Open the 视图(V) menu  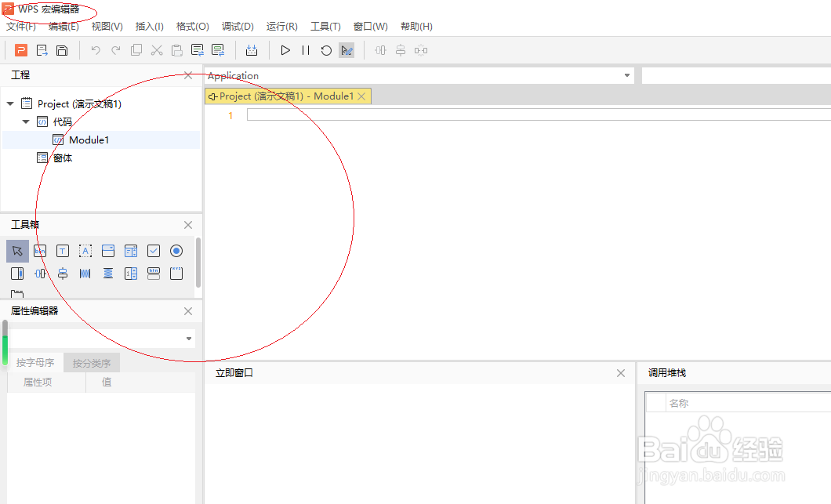[x=107, y=27]
